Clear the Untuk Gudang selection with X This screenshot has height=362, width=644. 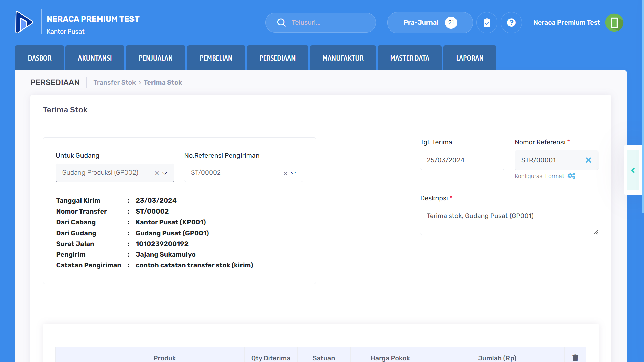(x=157, y=173)
